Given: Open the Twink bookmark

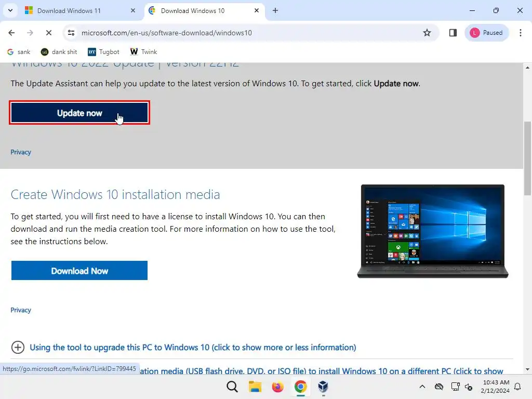Looking at the screenshot, I should [143, 52].
